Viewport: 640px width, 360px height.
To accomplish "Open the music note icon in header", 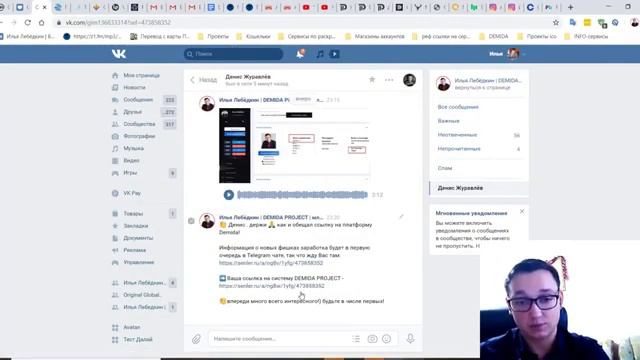I will point(320,54).
